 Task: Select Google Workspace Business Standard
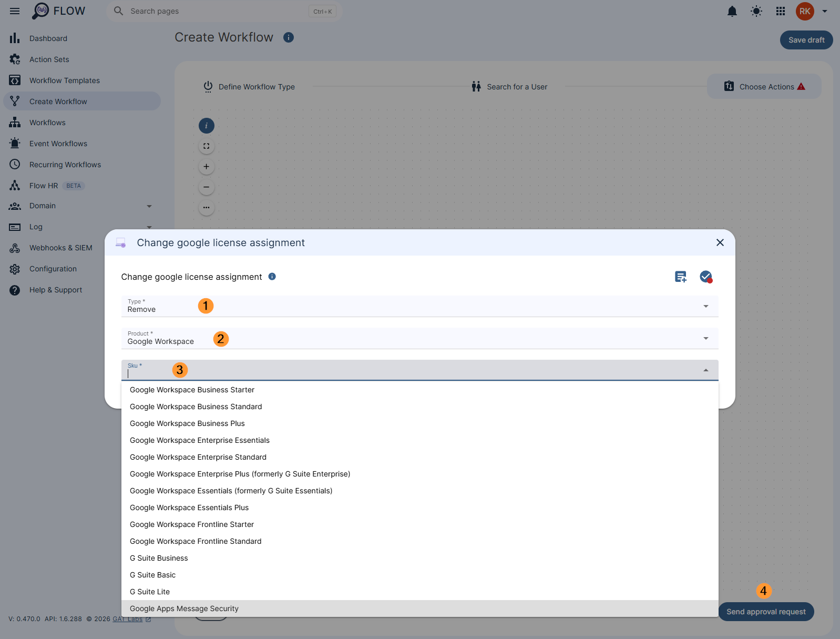pyautogui.click(x=419, y=407)
